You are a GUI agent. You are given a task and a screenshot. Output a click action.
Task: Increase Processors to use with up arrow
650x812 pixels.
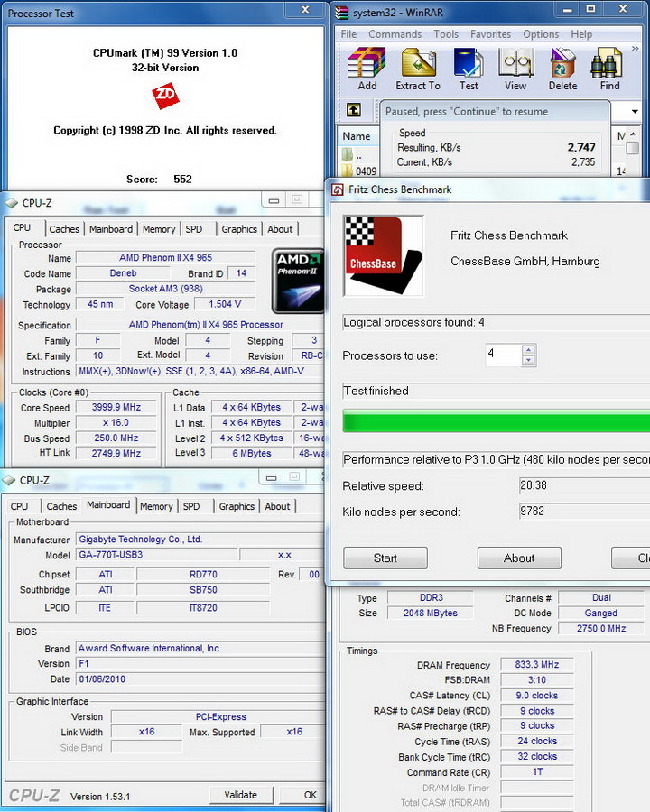[528, 349]
